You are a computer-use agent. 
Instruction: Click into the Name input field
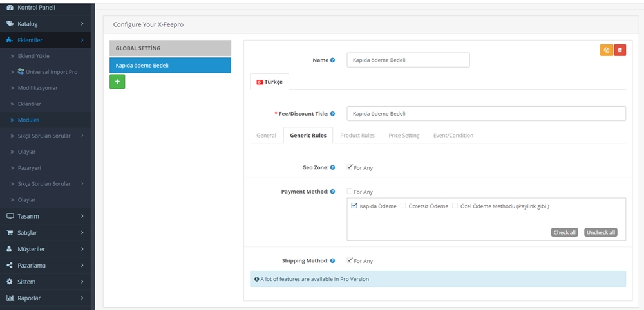pos(408,60)
